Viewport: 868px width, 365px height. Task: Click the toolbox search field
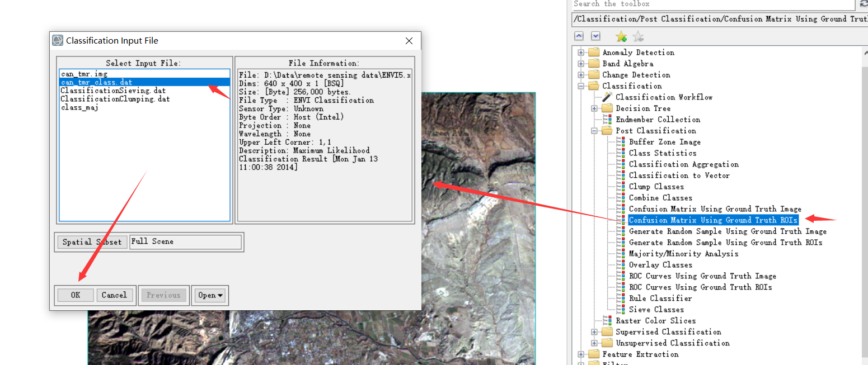tap(712, 4)
